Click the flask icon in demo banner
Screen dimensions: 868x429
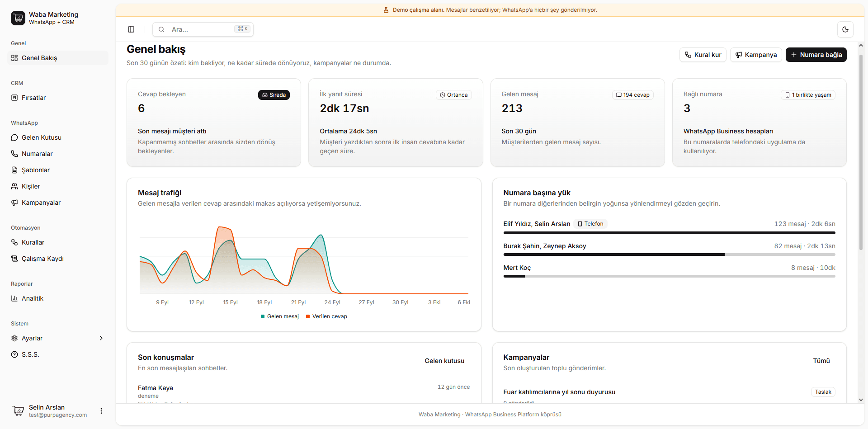click(386, 10)
